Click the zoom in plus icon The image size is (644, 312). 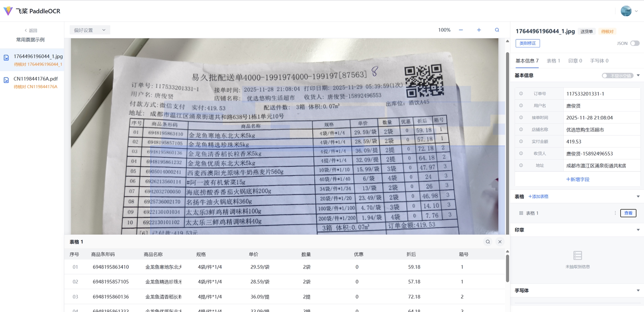click(x=479, y=30)
